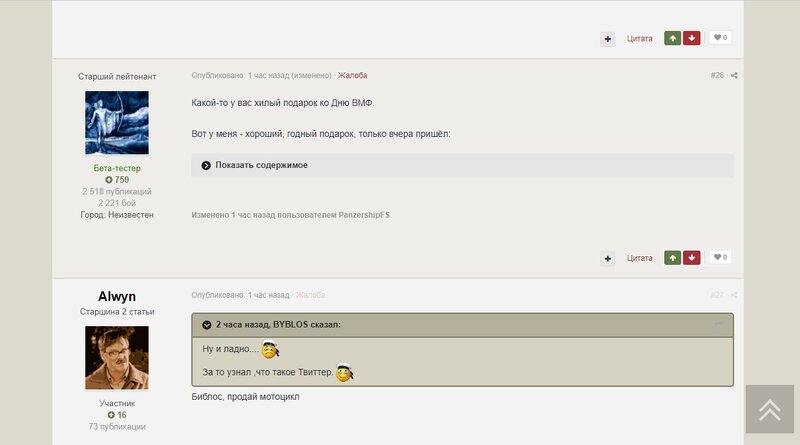The width and height of the screenshot is (800, 445).
Task: Open share icon beside post #27
Action: pyautogui.click(x=734, y=295)
